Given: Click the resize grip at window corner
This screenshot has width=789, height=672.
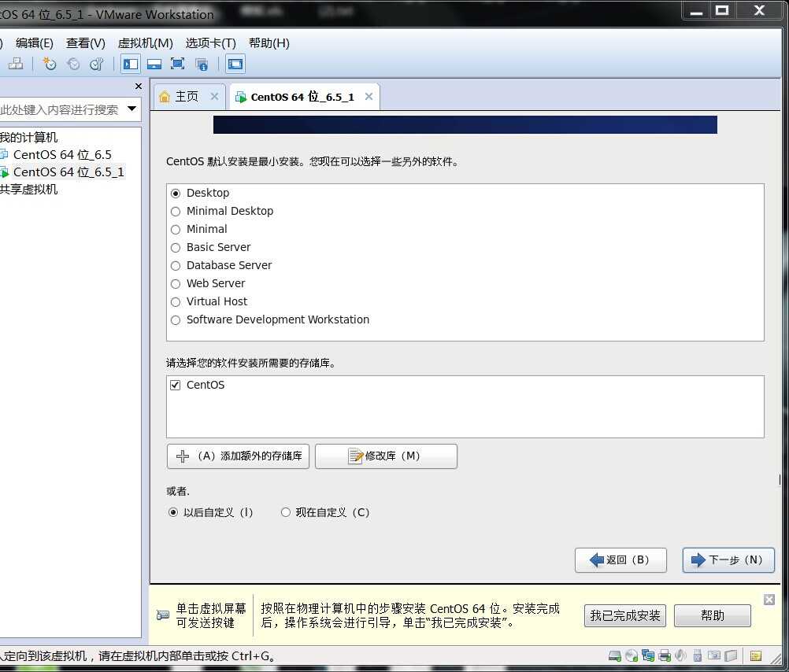Looking at the screenshot, I should click(x=776, y=657).
